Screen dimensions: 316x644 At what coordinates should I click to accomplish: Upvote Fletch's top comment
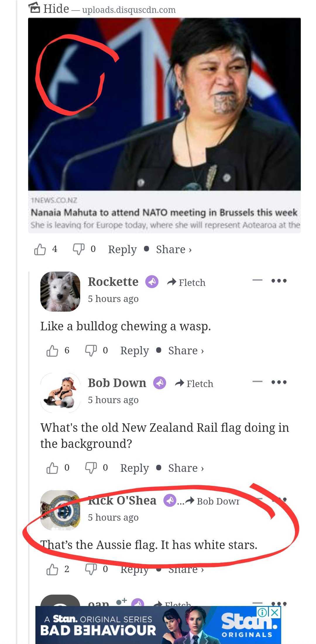pyautogui.click(x=40, y=249)
